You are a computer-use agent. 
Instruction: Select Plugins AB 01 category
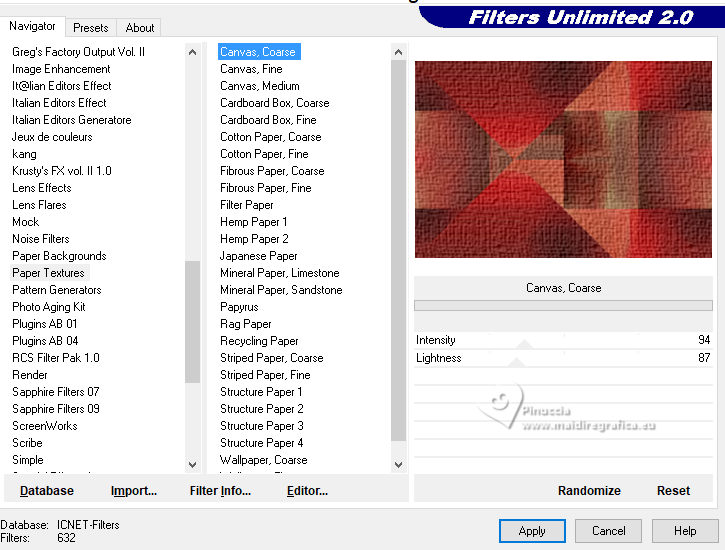tap(45, 324)
